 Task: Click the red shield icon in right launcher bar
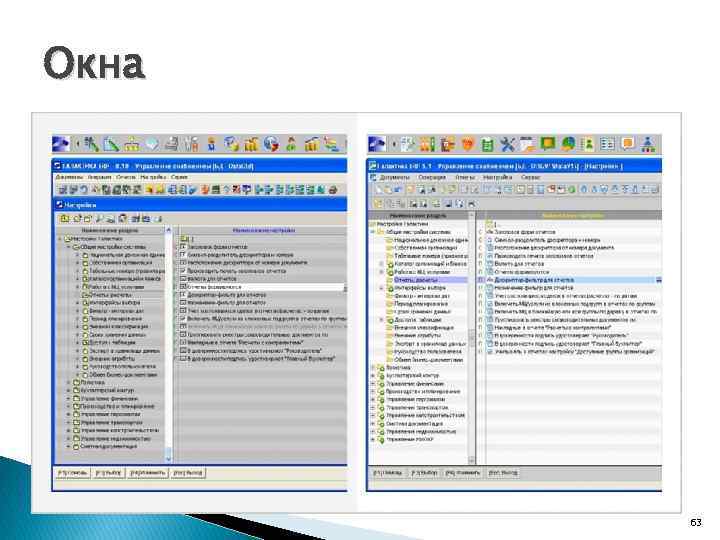pyautogui.click(x=467, y=144)
